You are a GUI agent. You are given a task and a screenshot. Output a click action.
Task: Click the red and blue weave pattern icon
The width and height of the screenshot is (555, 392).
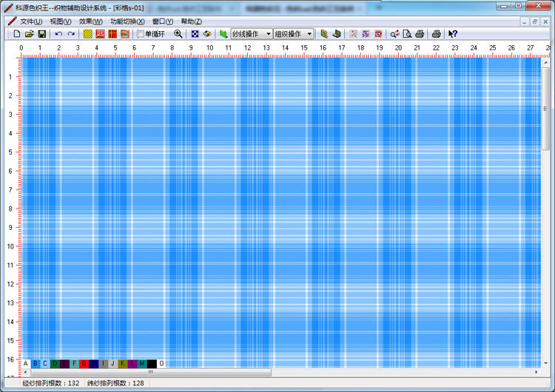pyautogui.click(x=378, y=34)
